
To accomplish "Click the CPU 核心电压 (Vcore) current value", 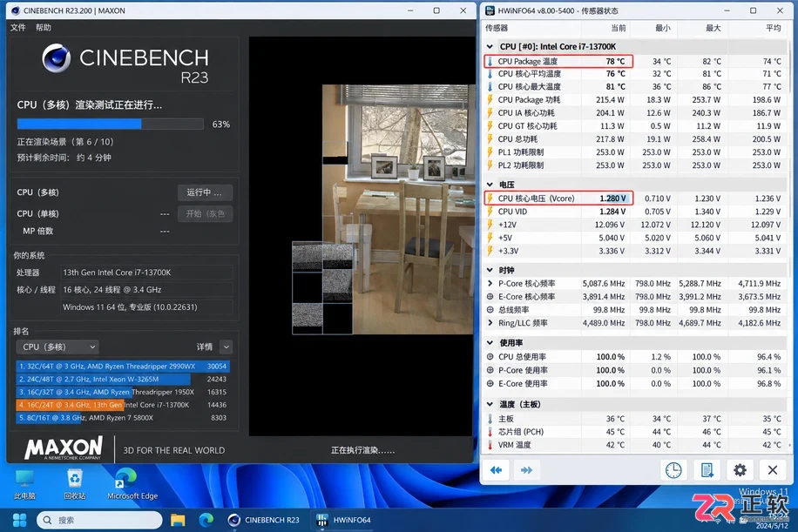I will click(612, 199).
